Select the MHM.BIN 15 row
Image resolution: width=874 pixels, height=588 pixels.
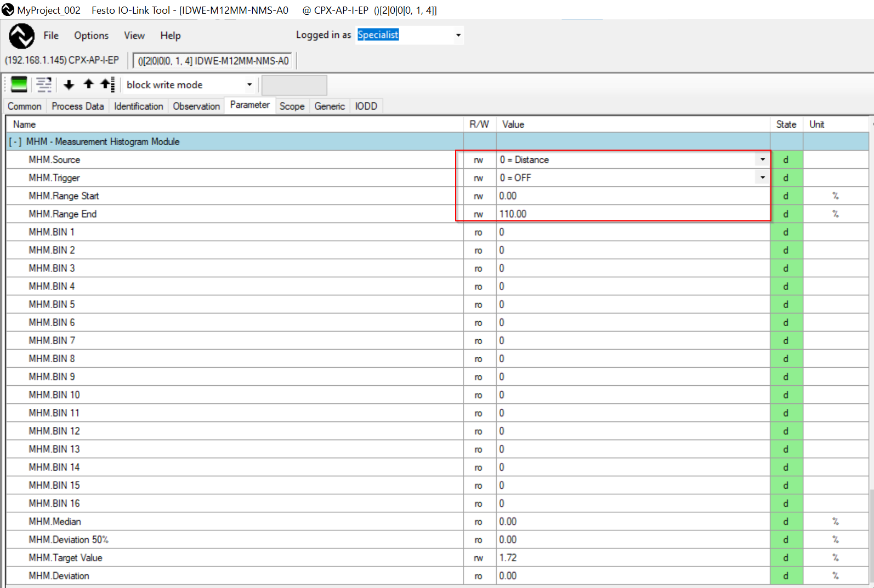click(x=437, y=485)
